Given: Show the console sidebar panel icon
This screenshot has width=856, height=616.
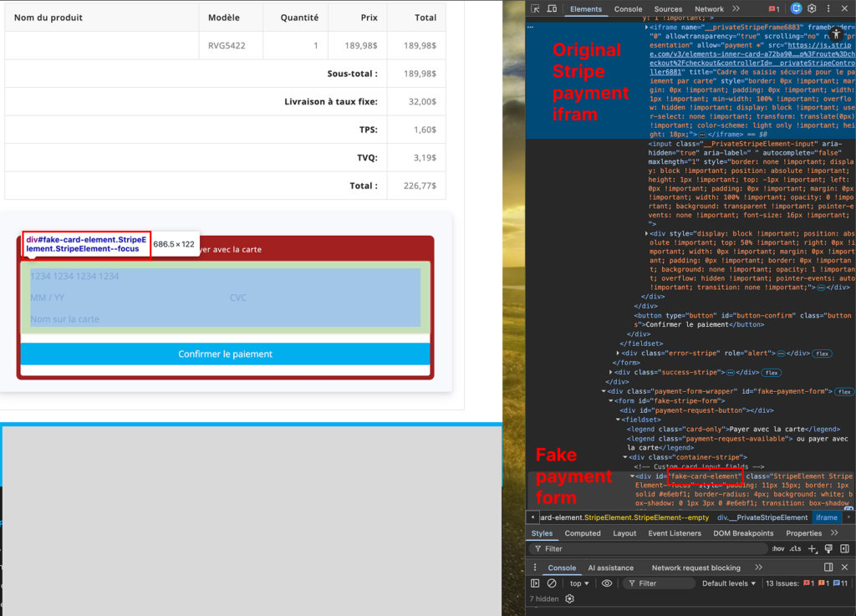Looking at the screenshot, I should click(x=535, y=583).
